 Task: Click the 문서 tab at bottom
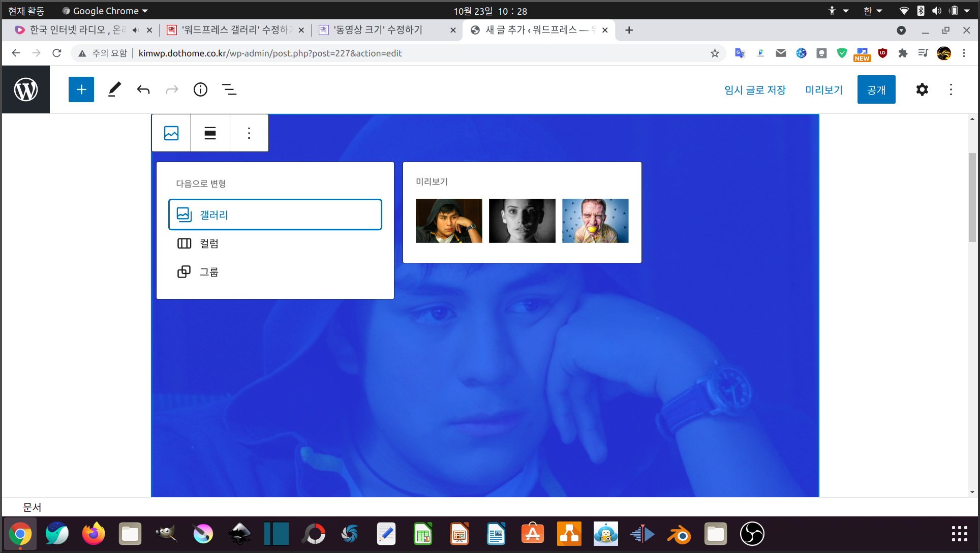[x=31, y=507]
